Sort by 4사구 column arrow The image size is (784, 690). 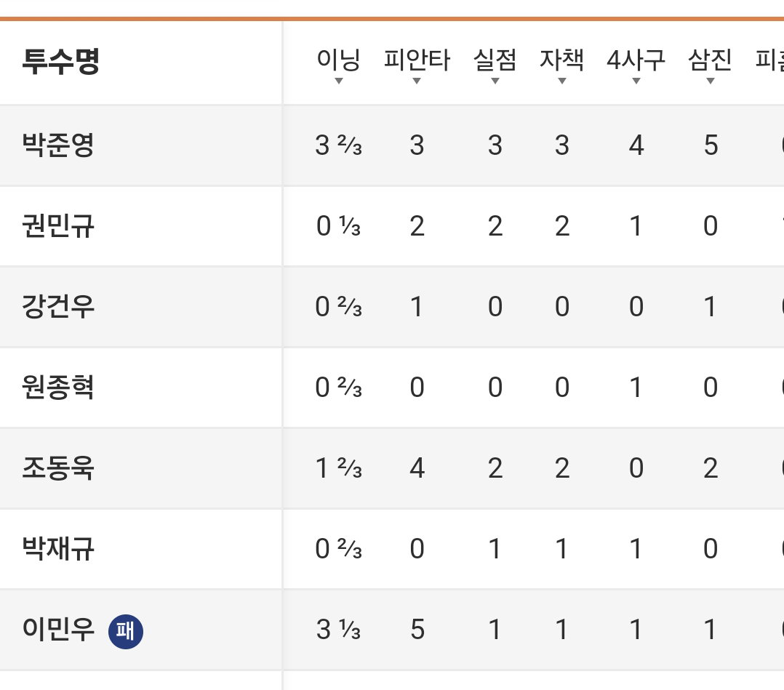[x=636, y=81]
